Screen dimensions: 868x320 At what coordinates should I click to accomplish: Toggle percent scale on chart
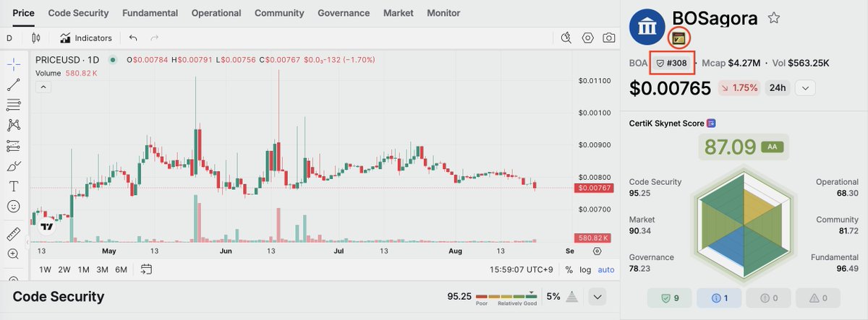click(x=569, y=269)
